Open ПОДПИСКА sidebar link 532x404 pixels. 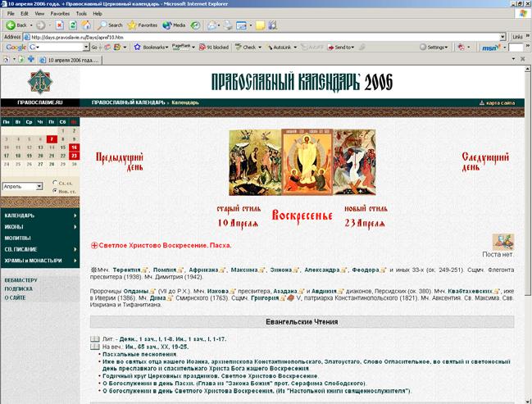tap(19, 288)
